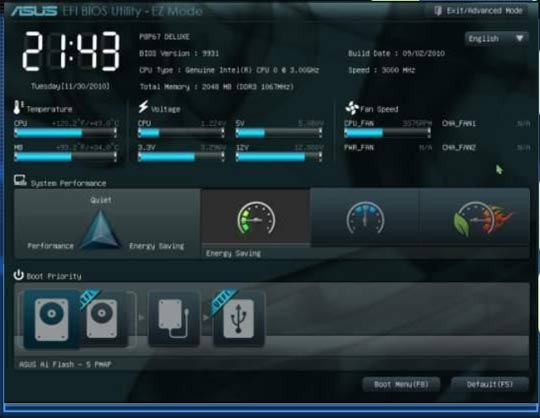Select the ASUS Optimal flame gauge mode
Screen dimensions: 540x418
(475, 217)
